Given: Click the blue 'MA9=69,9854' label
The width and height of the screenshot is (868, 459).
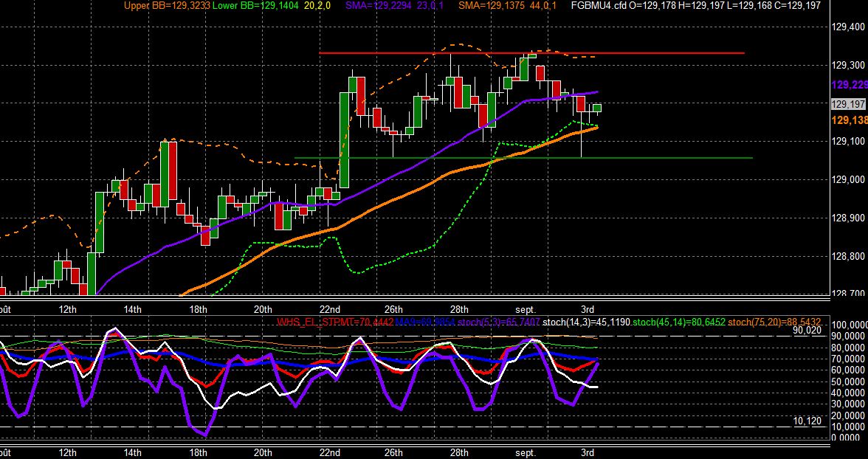Looking at the screenshot, I should pyautogui.click(x=427, y=322).
